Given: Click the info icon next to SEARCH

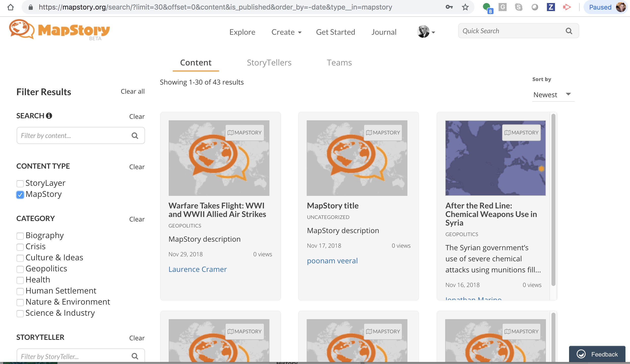Looking at the screenshot, I should tap(49, 116).
